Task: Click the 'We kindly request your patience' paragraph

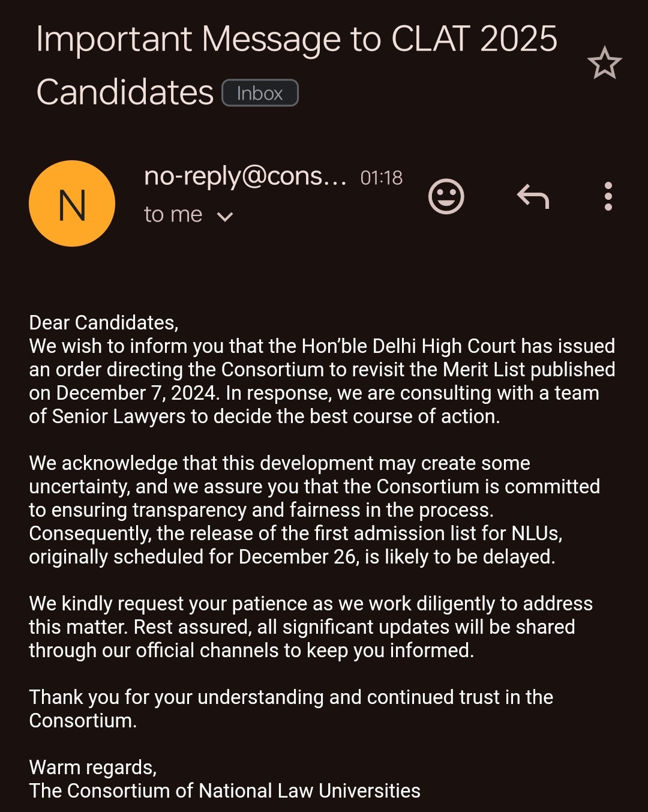Action: (x=311, y=627)
